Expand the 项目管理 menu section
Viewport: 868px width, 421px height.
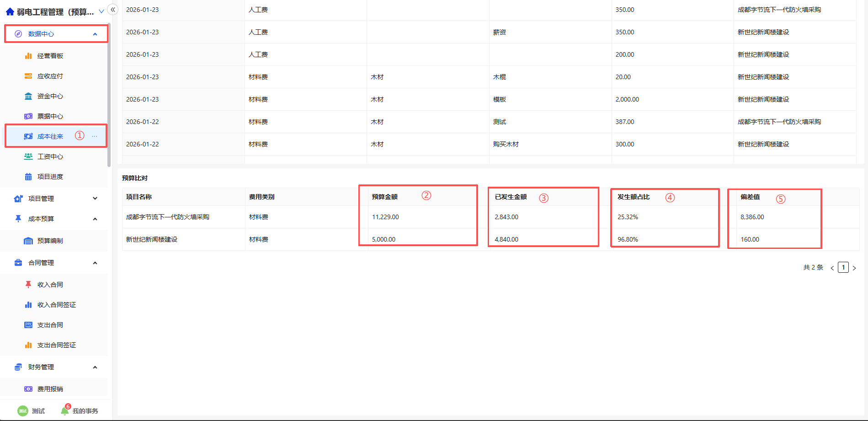pos(95,199)
